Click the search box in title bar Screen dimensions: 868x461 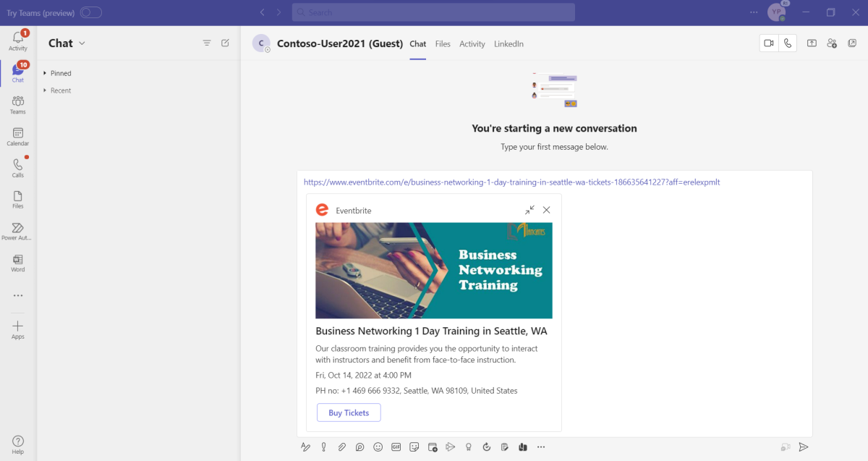tap(433, 12)
